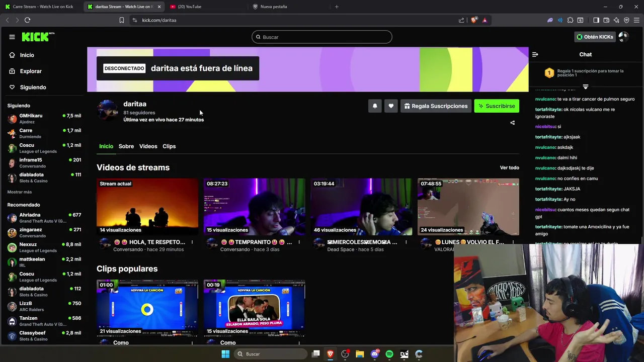The height and width of the screenshot is (362, 644).
Task: Open the 03:19:44 stream video thumbnail
Action: click(361, 207)
